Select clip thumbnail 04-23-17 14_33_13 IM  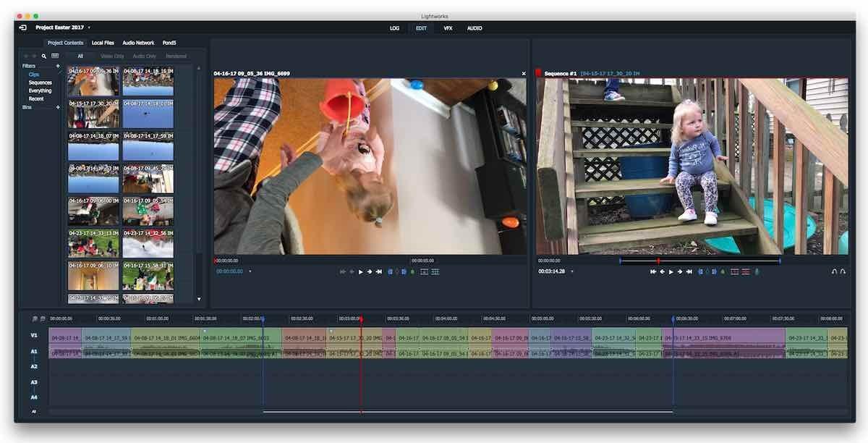point(93,243)
